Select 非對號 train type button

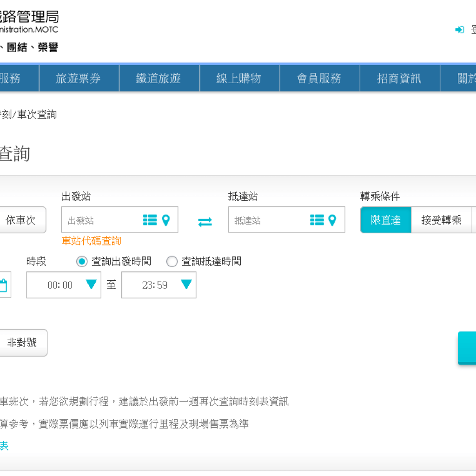pos(22,343)
